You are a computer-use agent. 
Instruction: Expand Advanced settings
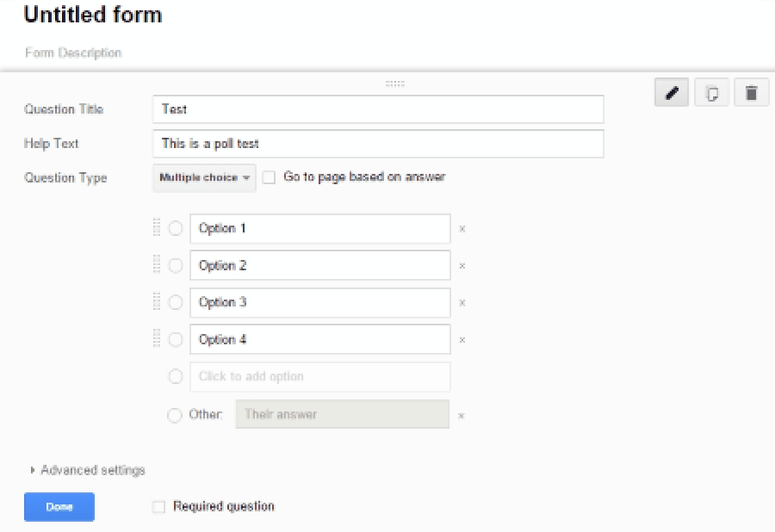click(88, 470)
